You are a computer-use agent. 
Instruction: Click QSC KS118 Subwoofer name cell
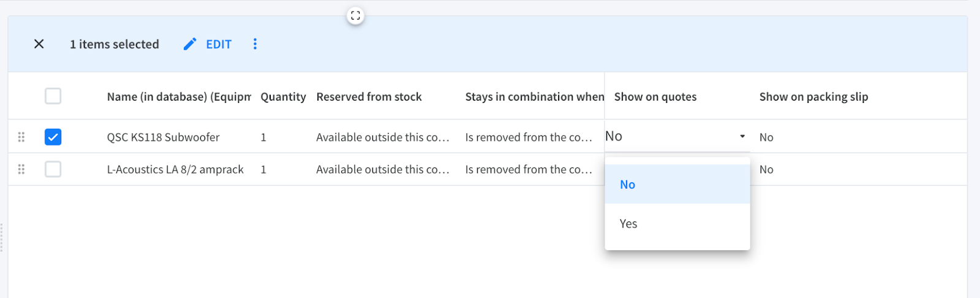pyautogui.click(x=163, y=137)
